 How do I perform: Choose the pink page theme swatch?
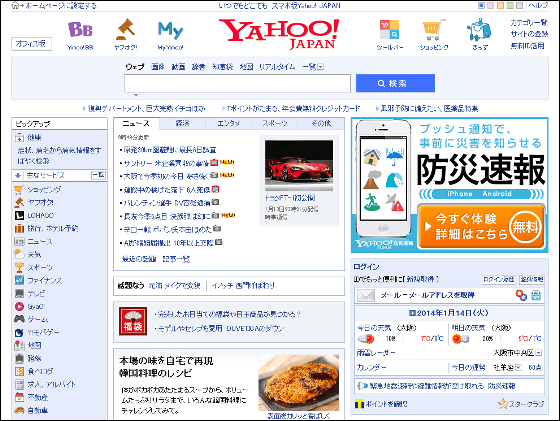click(x=491, y=5)
